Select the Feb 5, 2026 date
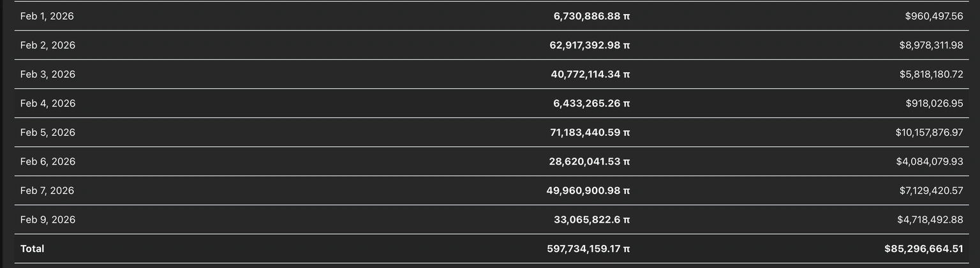This screenshot has height=268, width=980. (48, 132)
